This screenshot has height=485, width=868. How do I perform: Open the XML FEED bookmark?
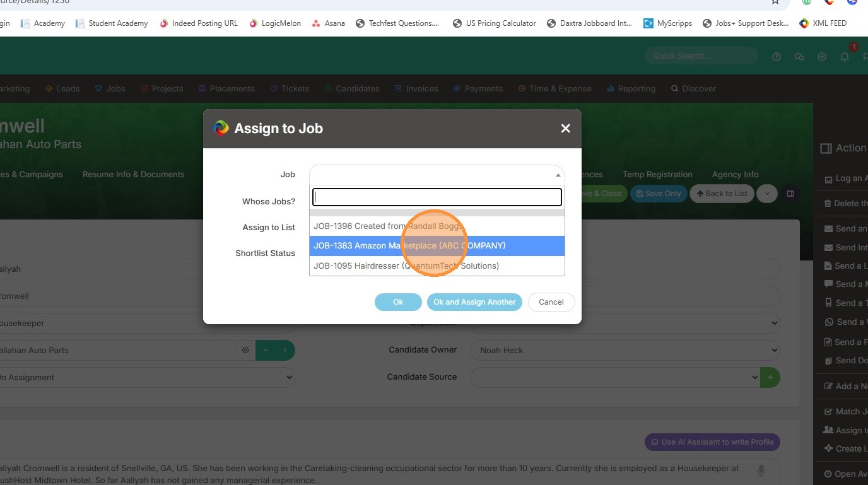pos(823,23)
